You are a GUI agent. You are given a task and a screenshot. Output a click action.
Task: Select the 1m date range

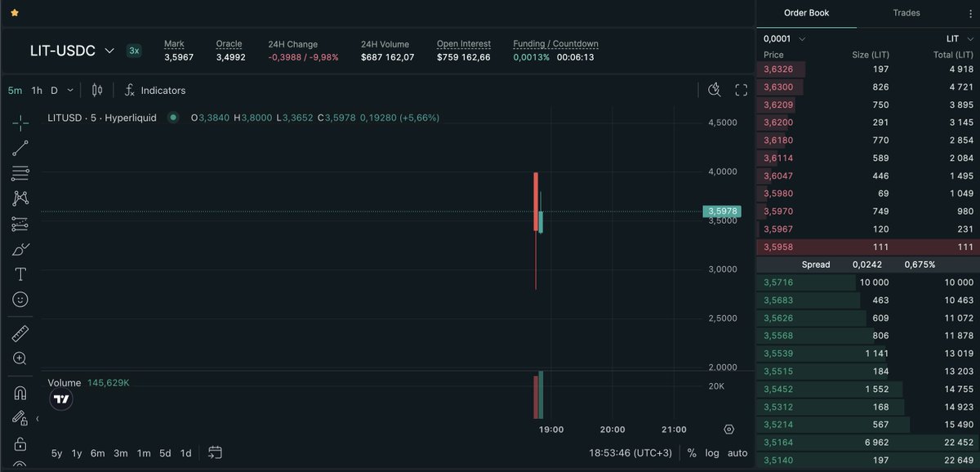point(144,452)
